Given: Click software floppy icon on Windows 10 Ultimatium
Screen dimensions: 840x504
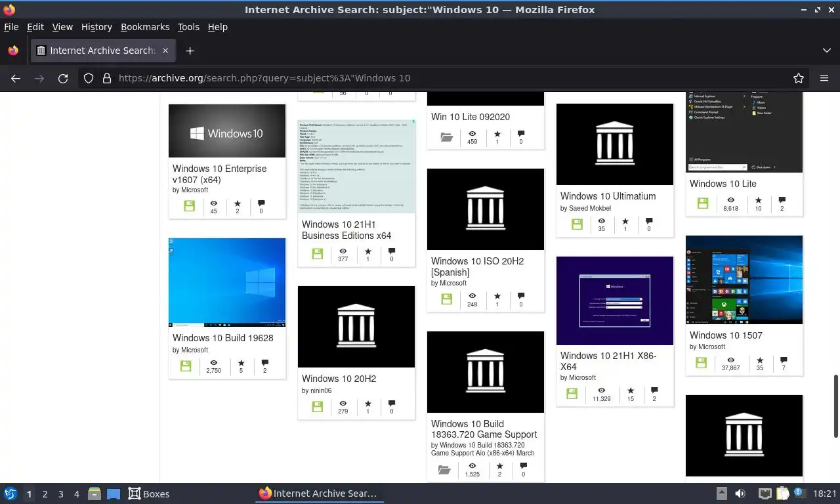Looking at the screenshot, I should click(577, 224).
